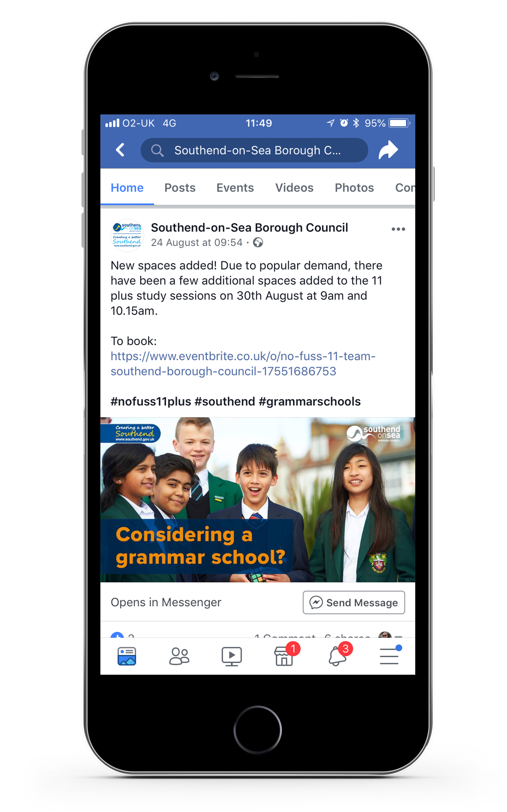Viewport: 507px width, 812px height.
Task: Open the Watch video icon in the bottom bar
Action: click(231, 656)
